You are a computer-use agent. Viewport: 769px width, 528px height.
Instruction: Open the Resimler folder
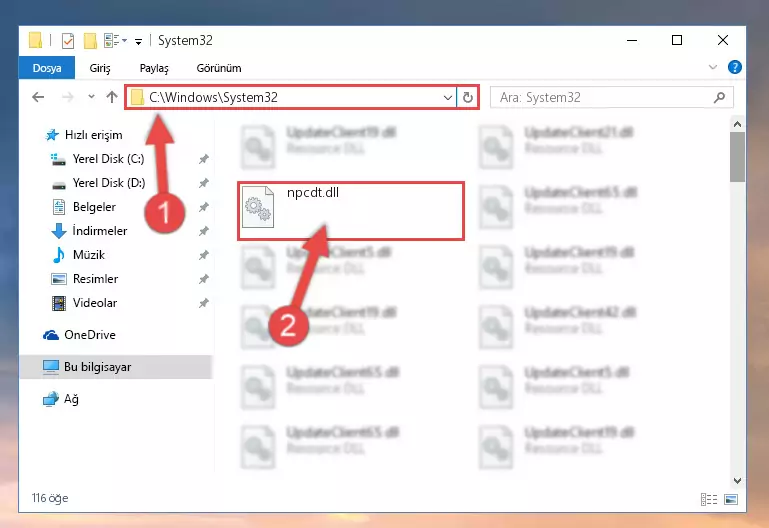[95, 279]
